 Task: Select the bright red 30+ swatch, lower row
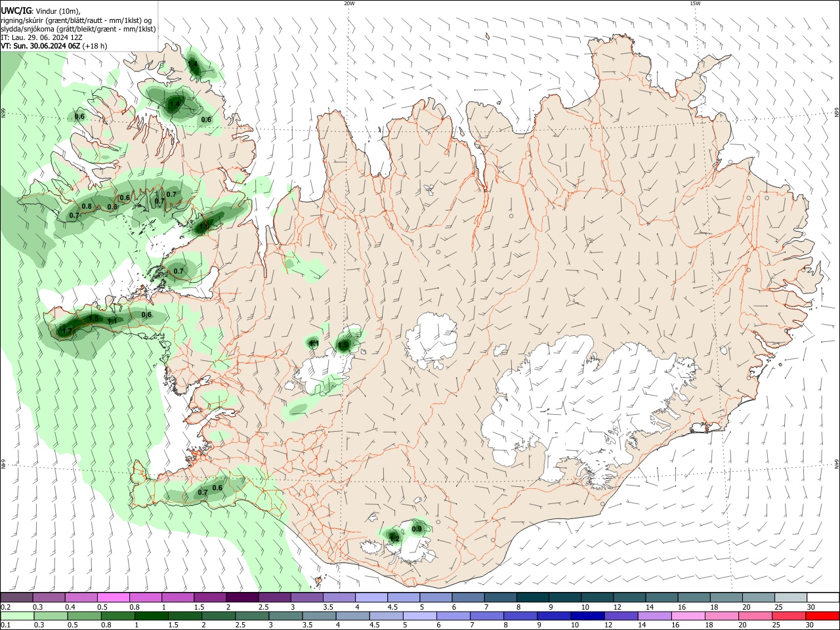(x=823, y=616)
